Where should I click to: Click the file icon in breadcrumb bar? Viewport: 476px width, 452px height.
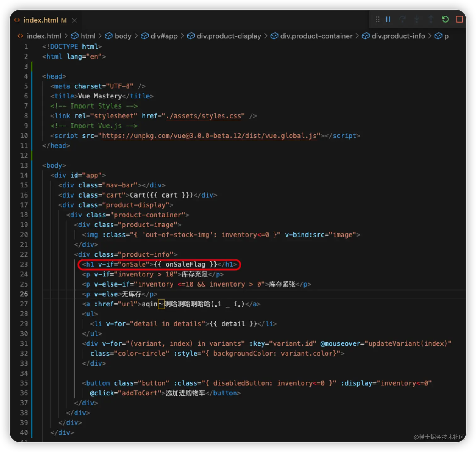pyautogui.click(x=20, y=36)
